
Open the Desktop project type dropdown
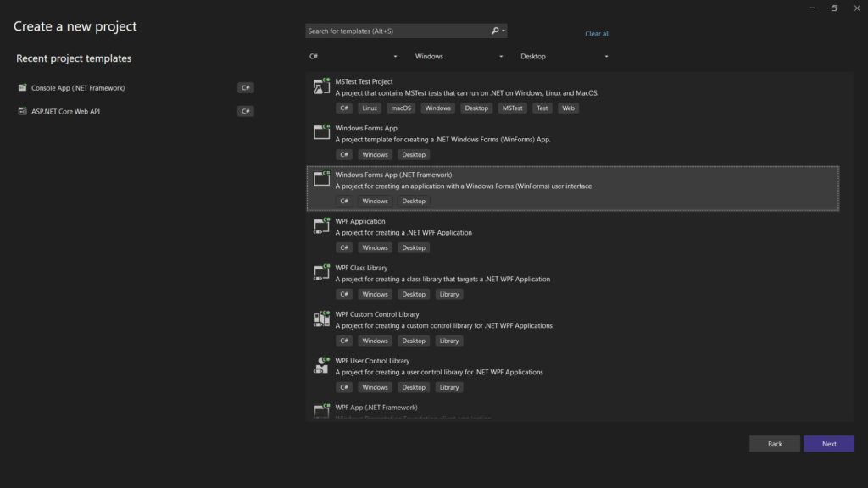point(564,57)
